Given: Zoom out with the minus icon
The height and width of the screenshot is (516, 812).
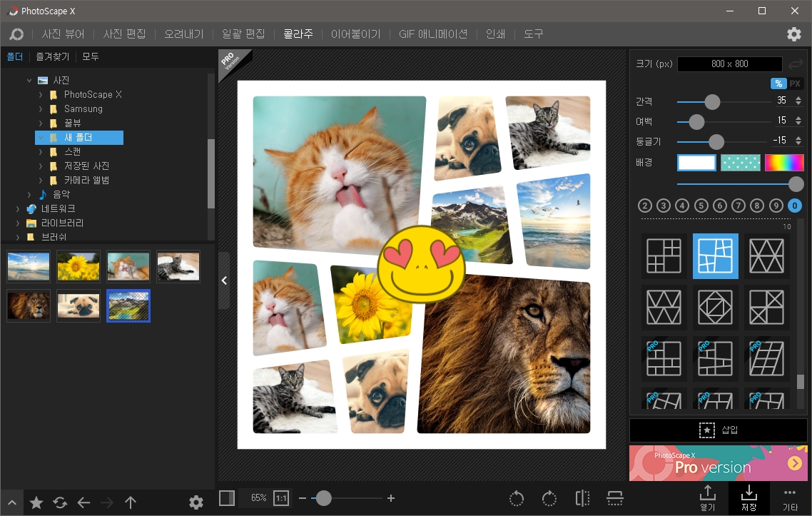Looking at the screenshot, I should (x=303, y=498).
